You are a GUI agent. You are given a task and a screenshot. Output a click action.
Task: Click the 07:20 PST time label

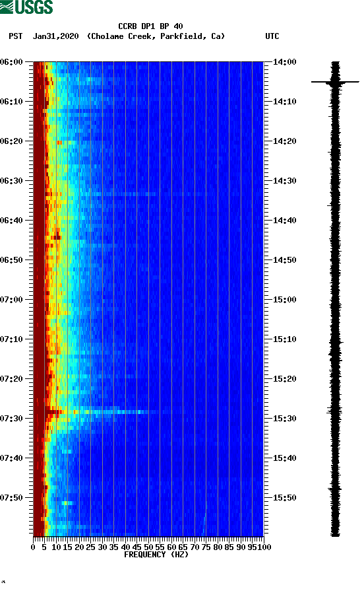[x=12, y=378]
